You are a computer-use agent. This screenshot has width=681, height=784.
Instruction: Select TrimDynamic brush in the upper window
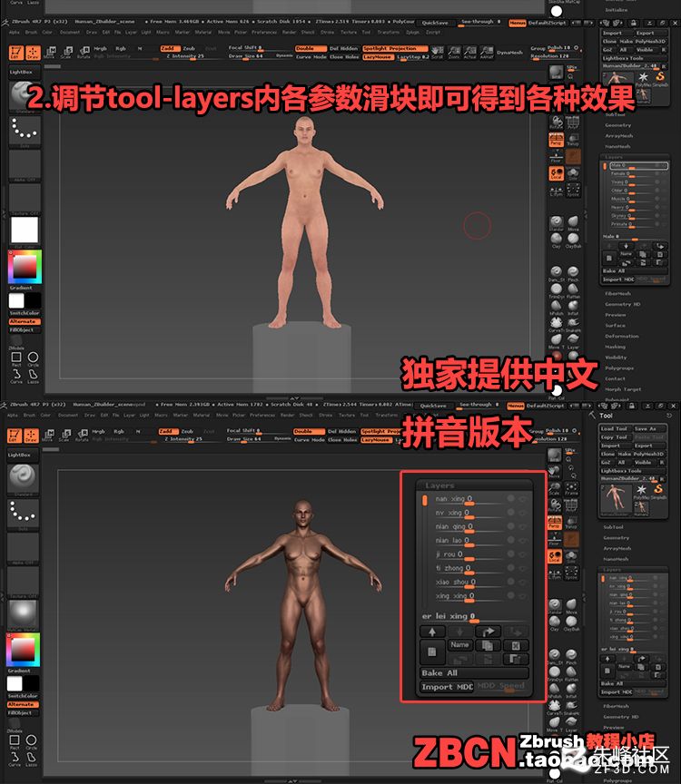[557, 290]
